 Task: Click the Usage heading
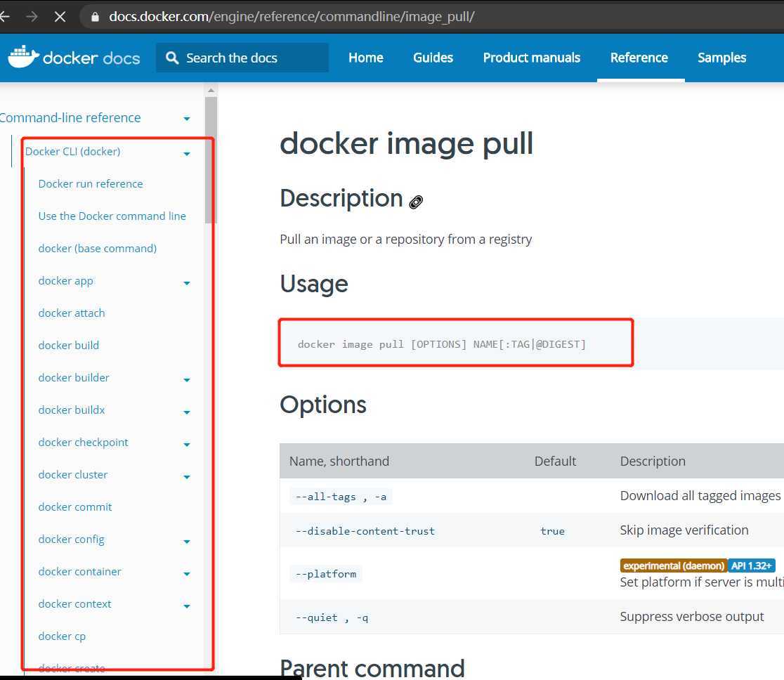[314, 284]
